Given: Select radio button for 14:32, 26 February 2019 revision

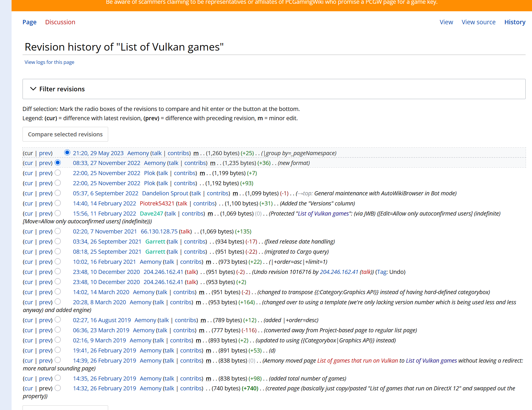Looking at the screenshot, I should point(58,388).
